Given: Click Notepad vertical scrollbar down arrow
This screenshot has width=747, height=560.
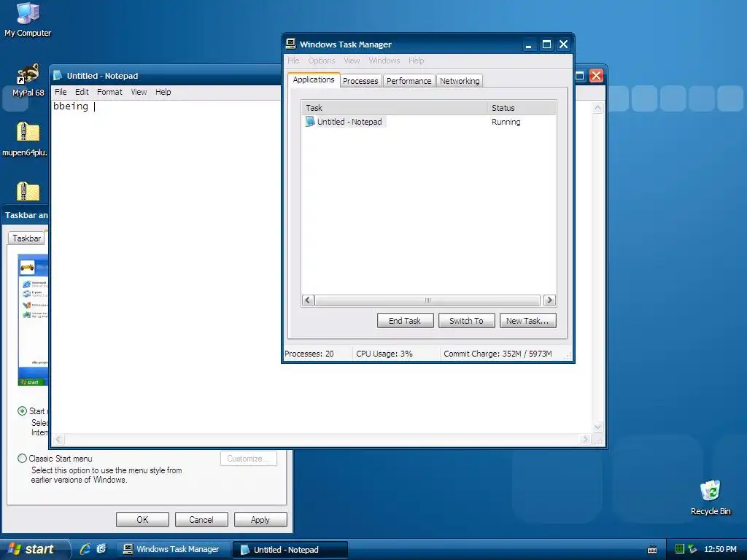Looking at the screenshot, I should (x=597, y=427).
